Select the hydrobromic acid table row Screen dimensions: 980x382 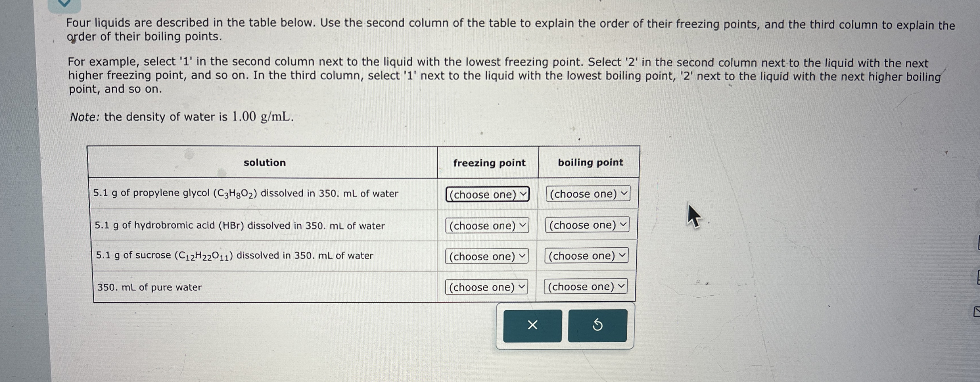(x=240, y=225)
